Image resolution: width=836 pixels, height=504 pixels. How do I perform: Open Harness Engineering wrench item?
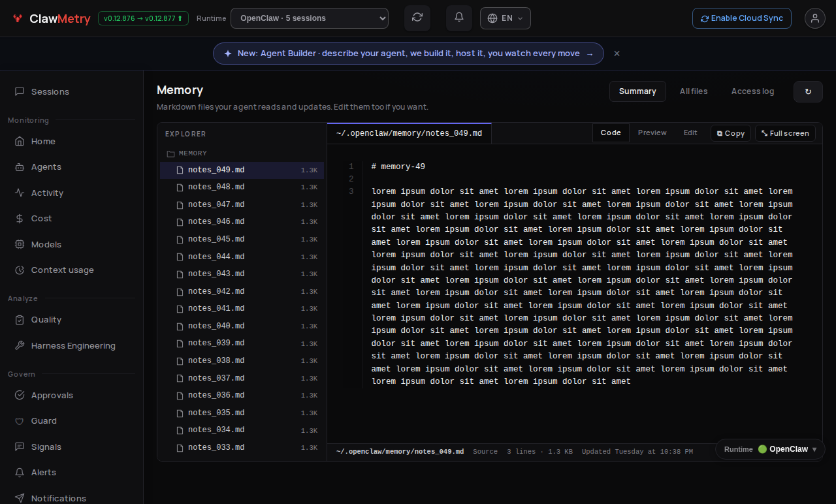(72, 346)
